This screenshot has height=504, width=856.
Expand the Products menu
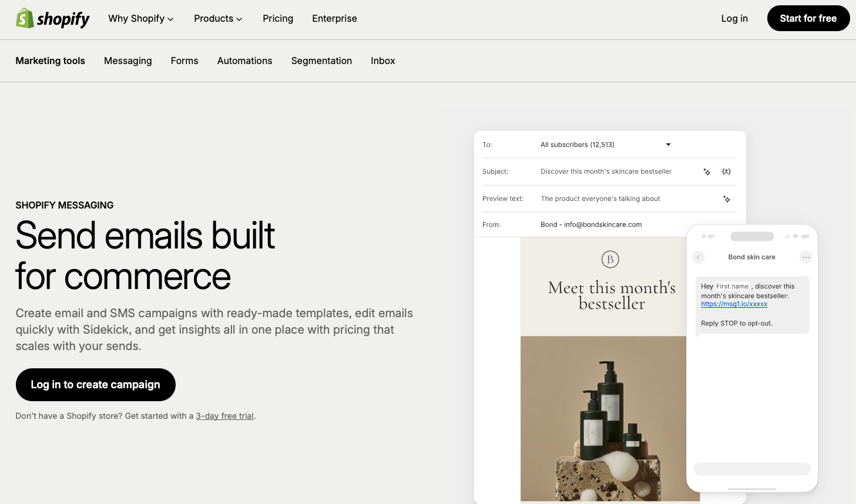(x=218, y=19)
